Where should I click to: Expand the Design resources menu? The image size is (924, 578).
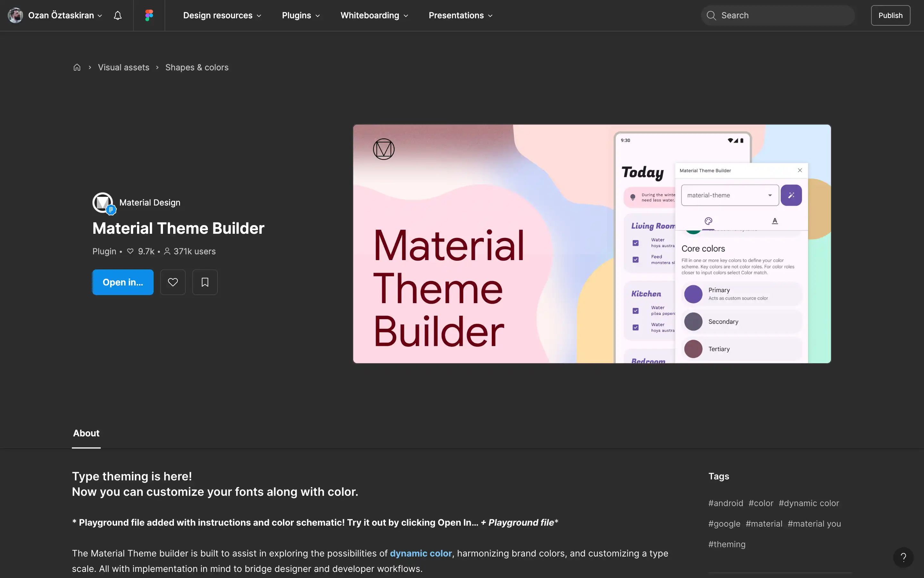click(x=222, y=15)
